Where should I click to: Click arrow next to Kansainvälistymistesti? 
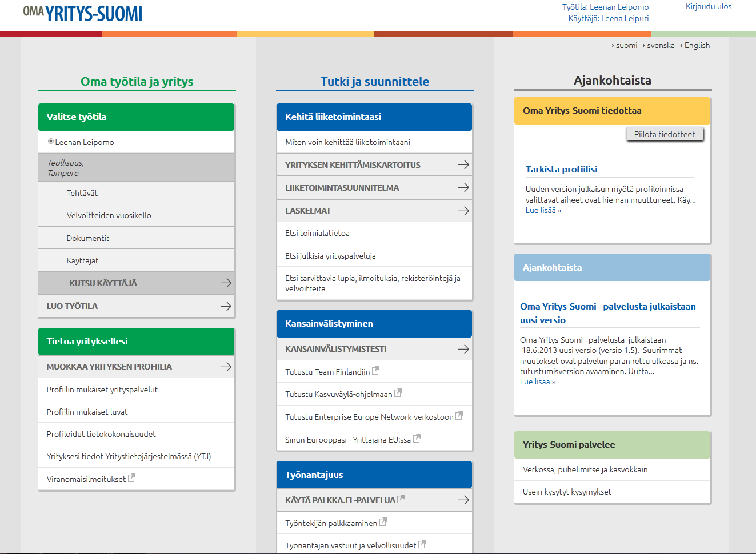click(463, 349)
